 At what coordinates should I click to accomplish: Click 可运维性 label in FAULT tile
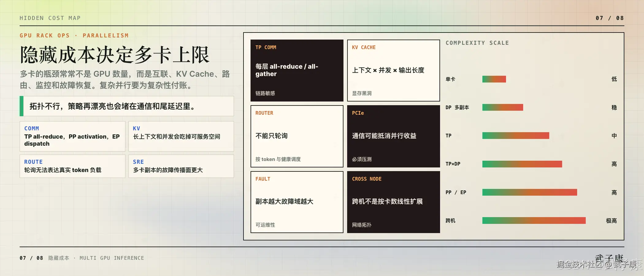click(x=265, y=225)
